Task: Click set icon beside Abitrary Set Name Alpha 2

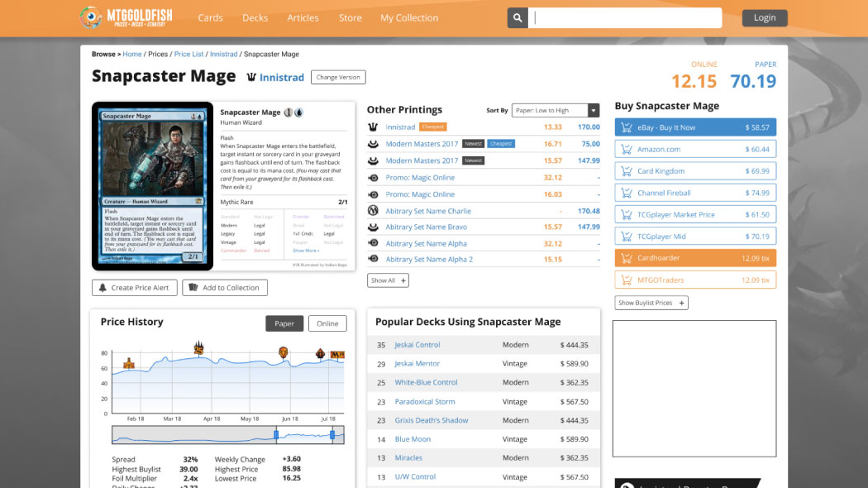Action: pyautogui.click(x=373, y=259)
